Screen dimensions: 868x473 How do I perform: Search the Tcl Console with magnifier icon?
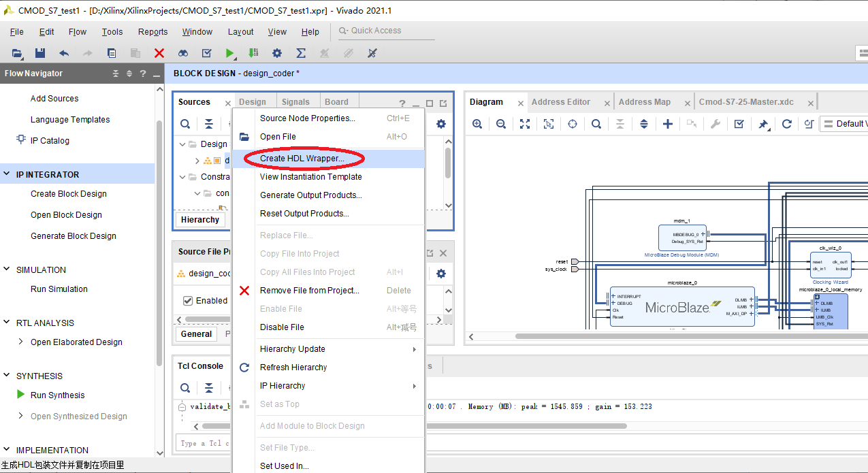pos(185,388)
